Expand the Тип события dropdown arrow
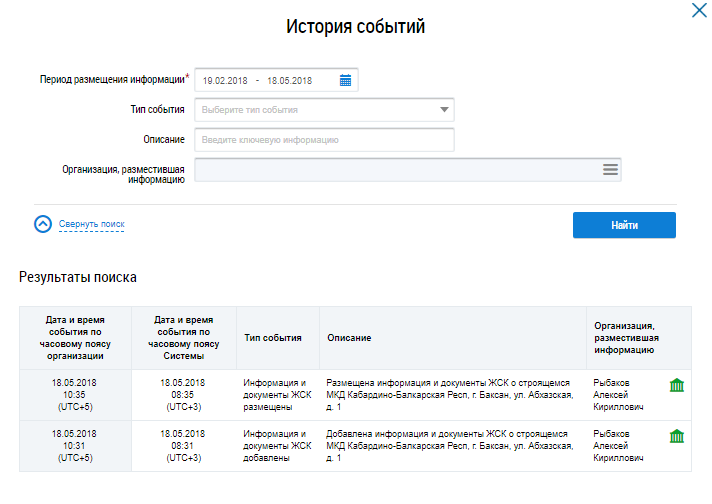The width and height of the screenshot is (712, 504). 444,110
